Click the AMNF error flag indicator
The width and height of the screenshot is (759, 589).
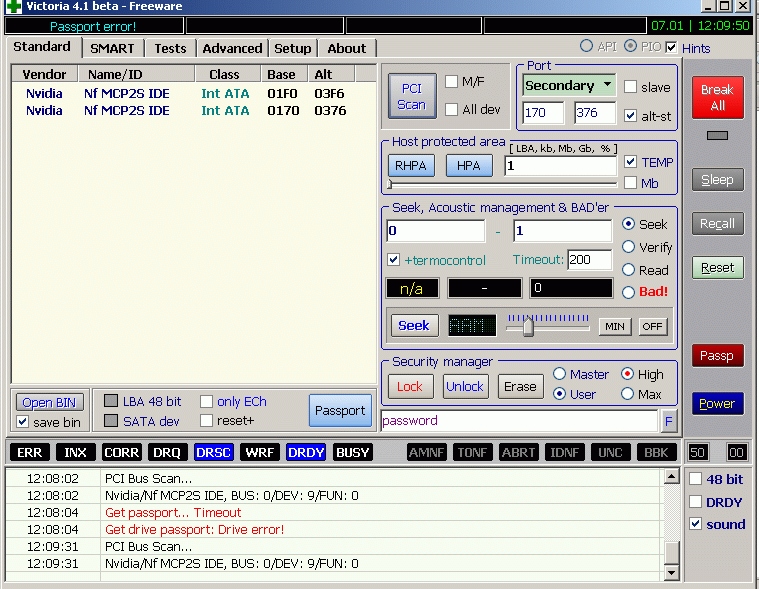[x=426, y=453]
